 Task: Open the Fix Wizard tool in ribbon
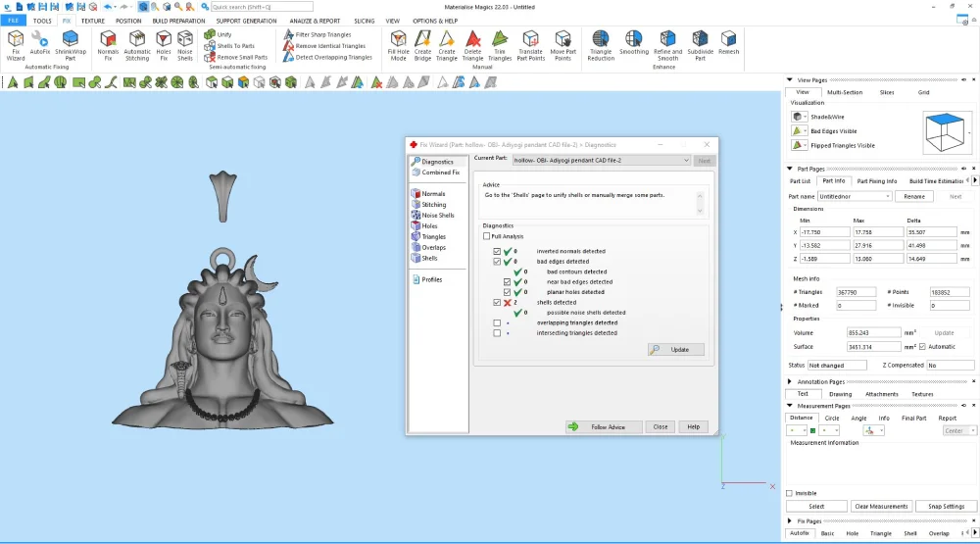click(x=16, y=46)
